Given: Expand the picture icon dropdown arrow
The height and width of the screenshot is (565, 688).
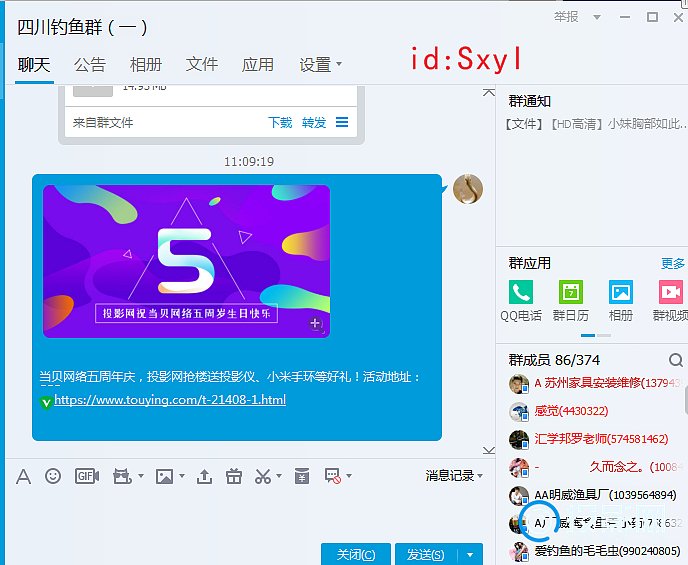Looking at the screenshot, I should coord(182,476).
